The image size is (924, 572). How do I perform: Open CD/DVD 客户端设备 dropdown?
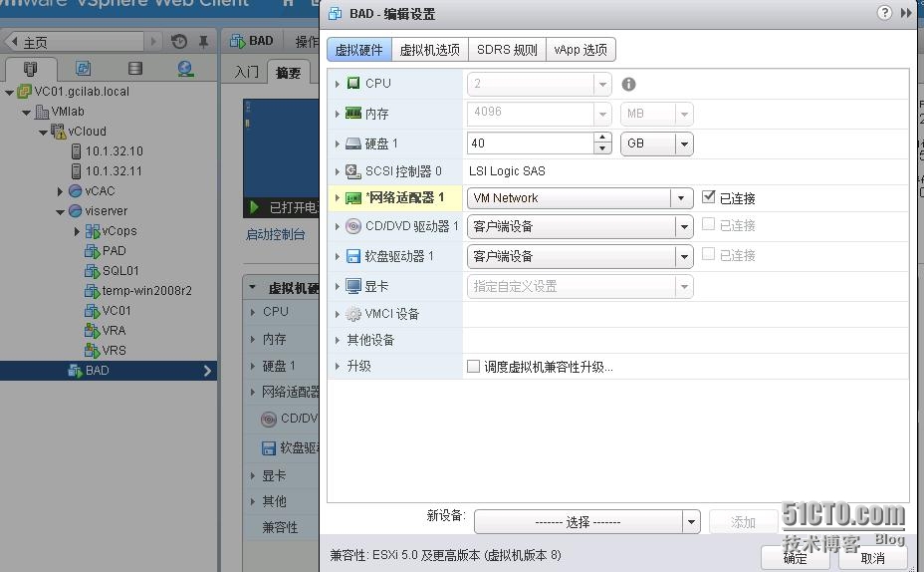579,226
